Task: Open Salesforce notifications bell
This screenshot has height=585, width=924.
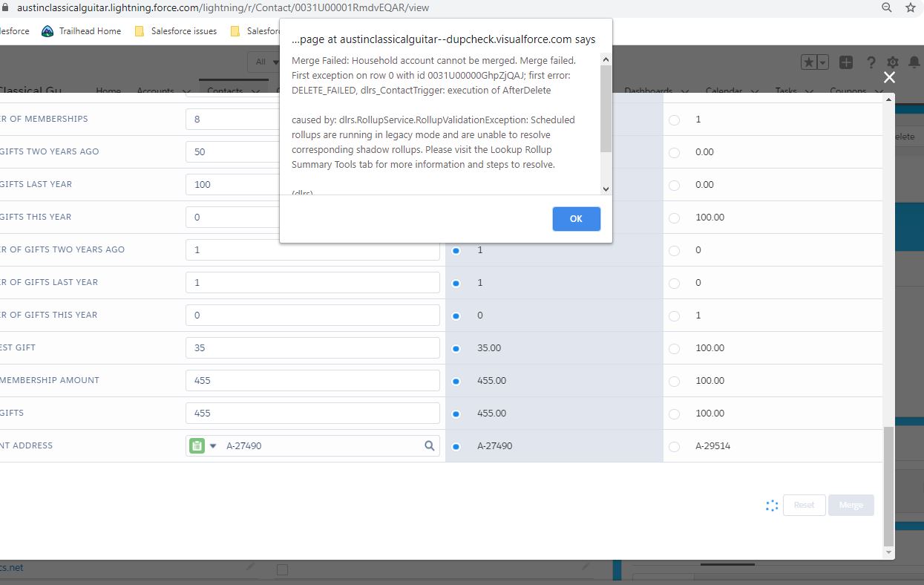Action: coord(914,62)
